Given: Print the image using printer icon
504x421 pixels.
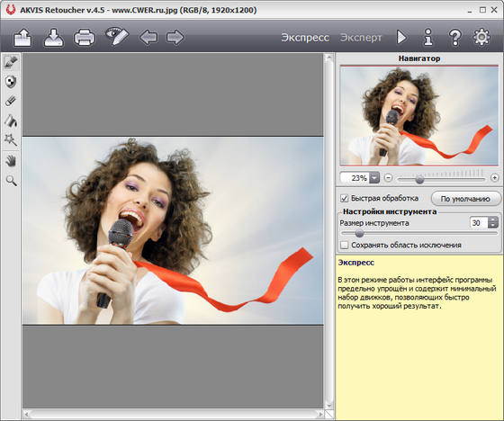Looking at the screenshot, I should [x=85, y=38].
